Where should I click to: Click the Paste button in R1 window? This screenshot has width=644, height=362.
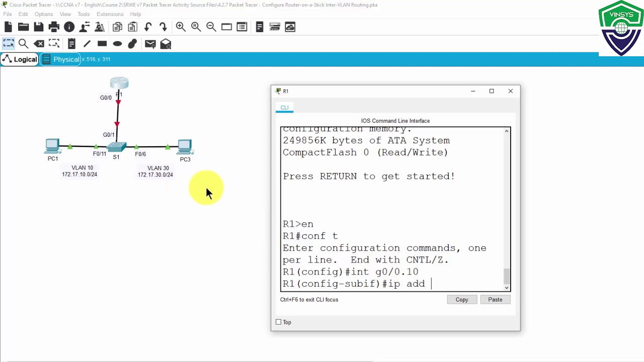point(495,300)
